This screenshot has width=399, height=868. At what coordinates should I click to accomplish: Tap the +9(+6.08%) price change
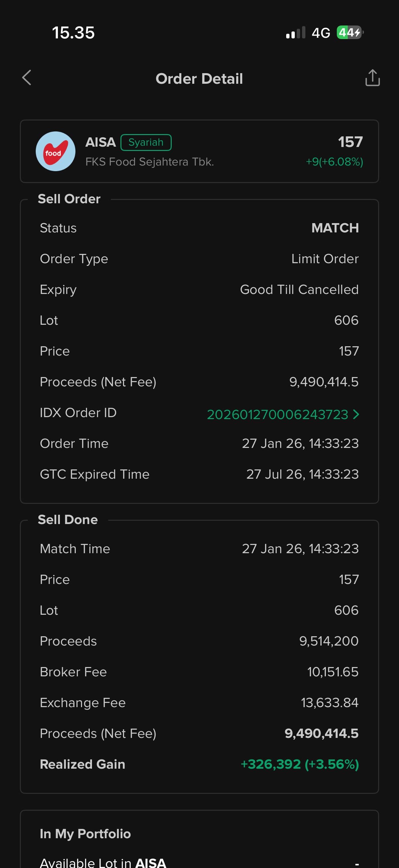tap(334, 162)
